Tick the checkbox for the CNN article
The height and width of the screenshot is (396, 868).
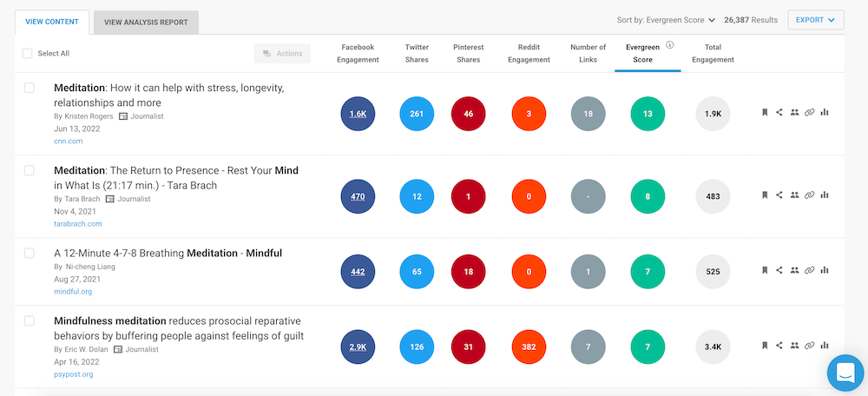pos(30,88)
